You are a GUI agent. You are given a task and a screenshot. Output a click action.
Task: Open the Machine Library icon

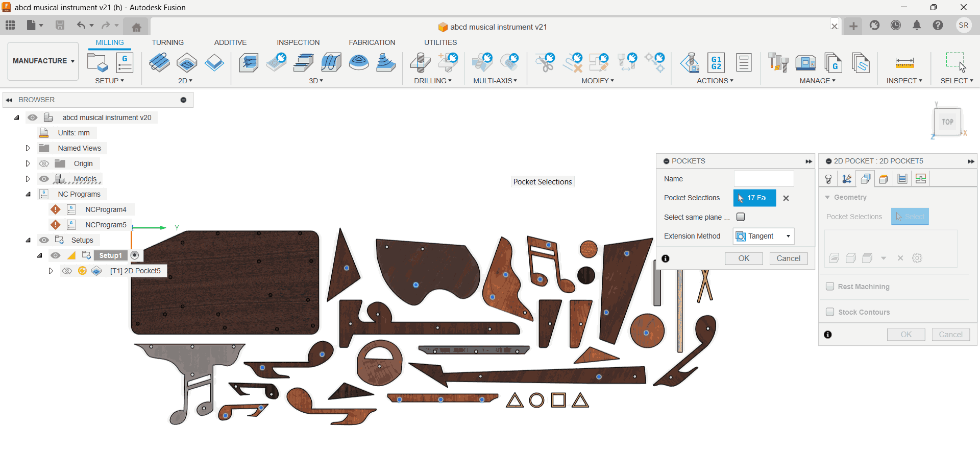click(x=806, y=63)
